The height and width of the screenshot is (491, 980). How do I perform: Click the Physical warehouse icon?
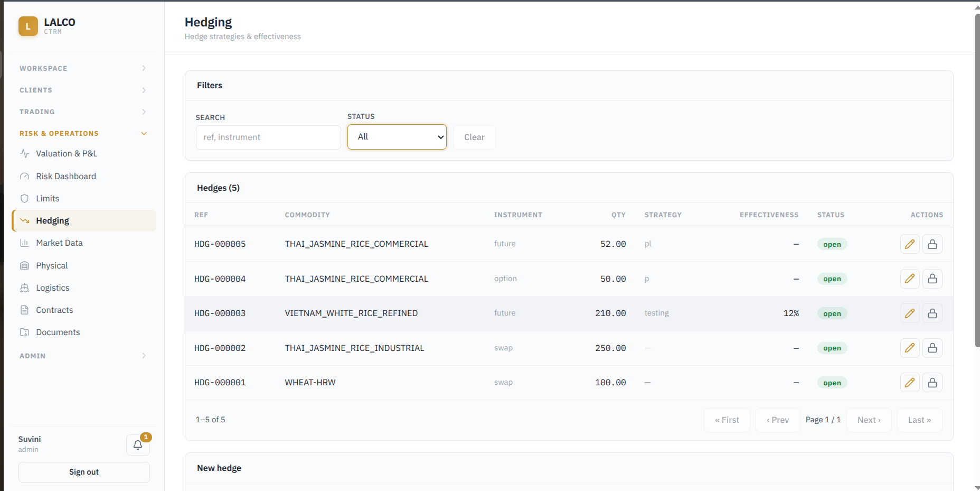point(24,266)
